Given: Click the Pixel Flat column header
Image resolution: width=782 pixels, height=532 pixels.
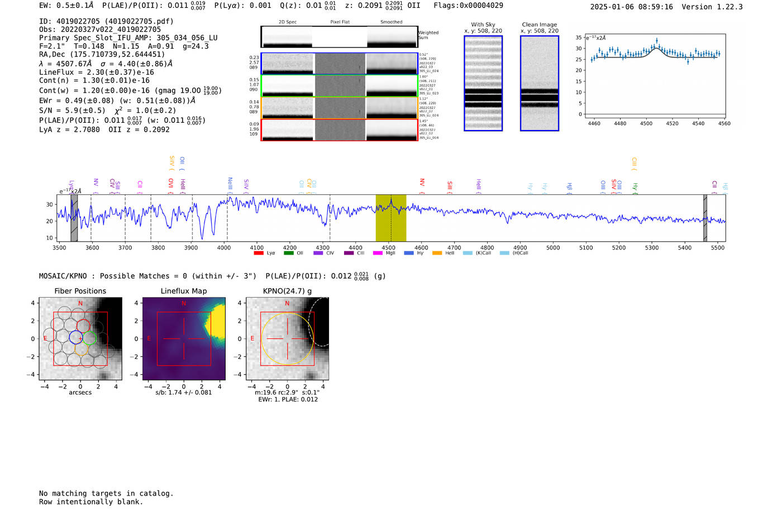Looking at the screenshot, I should tap(340, 22).
